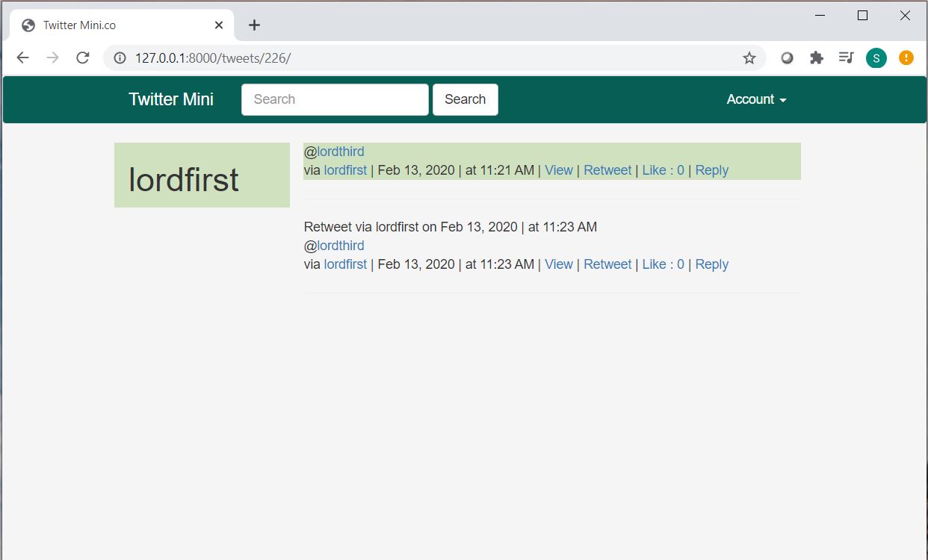The width and height of the screenshot is (928, 560).
Task: View site information icon in address bar
Action: pos(120,57)
